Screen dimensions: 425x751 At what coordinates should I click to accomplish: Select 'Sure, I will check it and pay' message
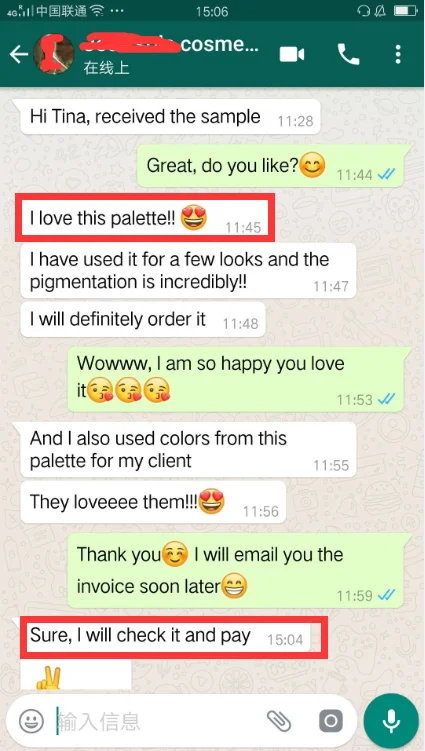point(167,637)
